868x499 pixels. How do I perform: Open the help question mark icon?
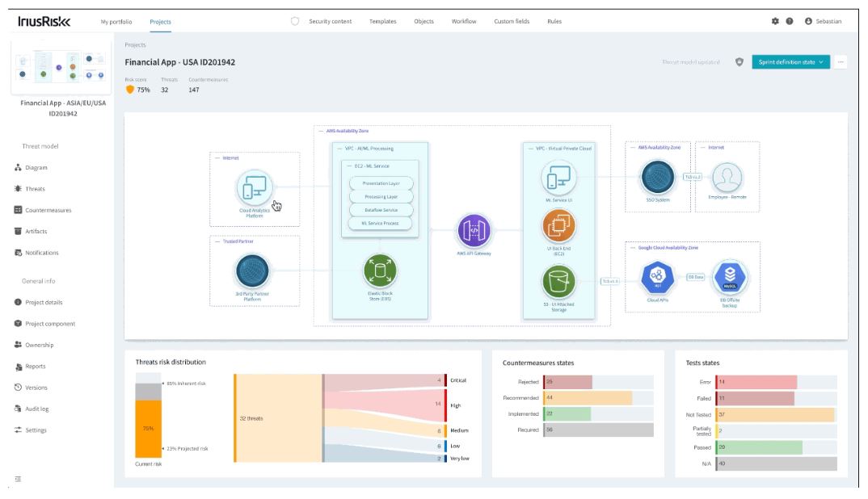tap(790, 21)
